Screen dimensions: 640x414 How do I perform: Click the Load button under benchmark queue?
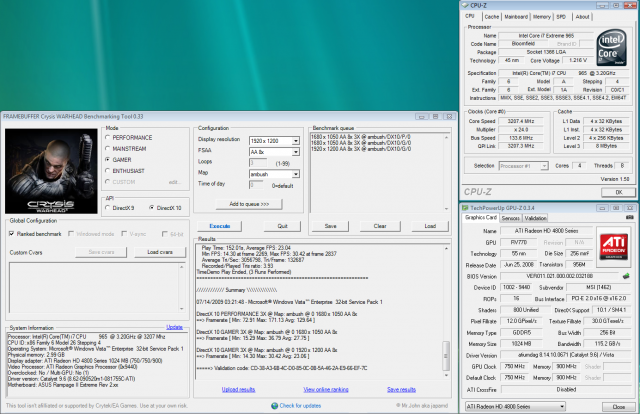(x=430, y=226)
